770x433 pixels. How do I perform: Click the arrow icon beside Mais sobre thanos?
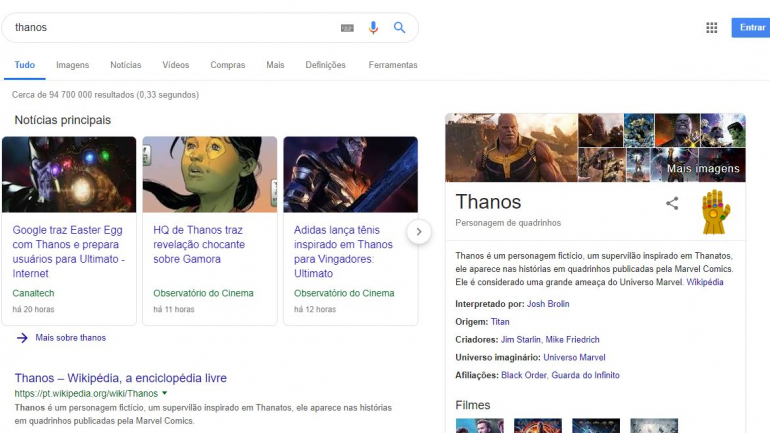(22, 338)
